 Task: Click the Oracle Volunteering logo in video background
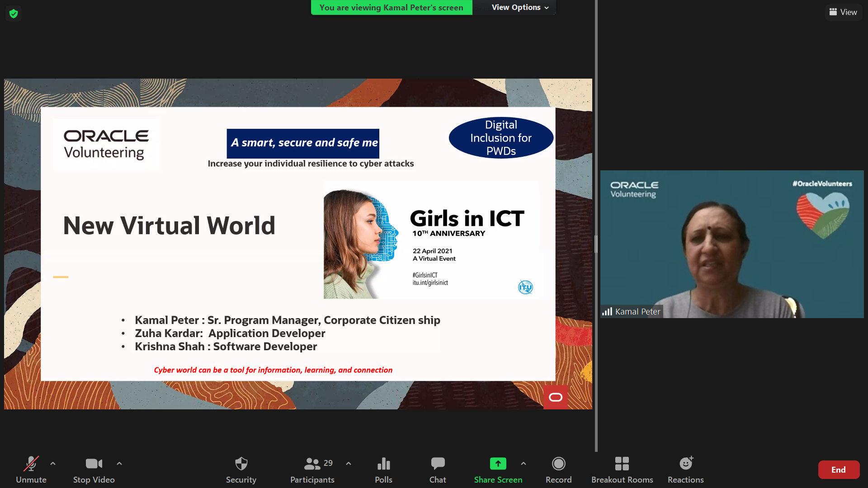point(634,189)
